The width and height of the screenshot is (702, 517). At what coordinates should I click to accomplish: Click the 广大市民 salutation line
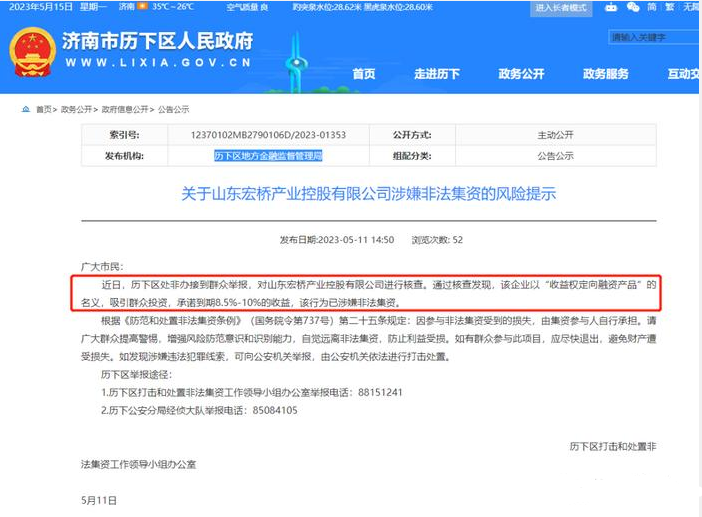102,267
